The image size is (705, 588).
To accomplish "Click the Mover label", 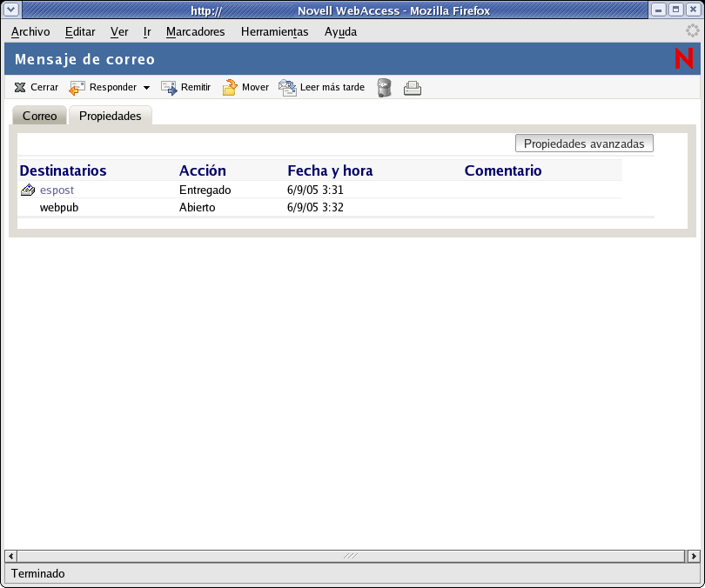I will 255,87.
